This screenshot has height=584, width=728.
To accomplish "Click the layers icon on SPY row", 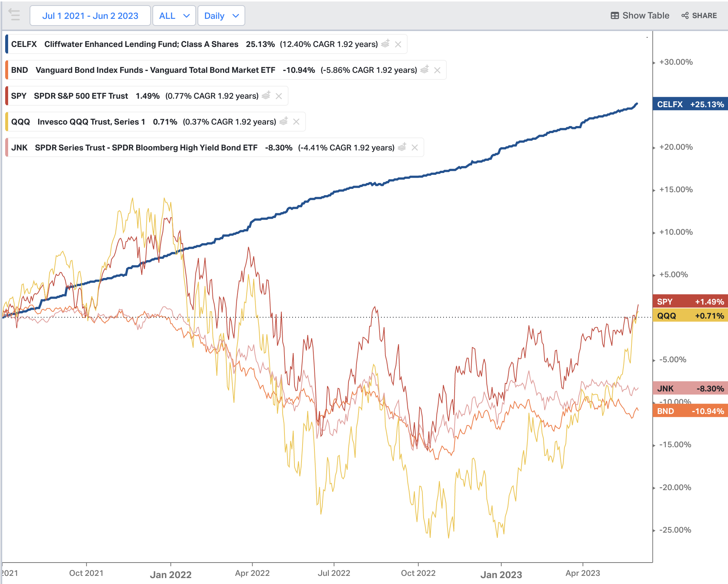I will (266, 95).
